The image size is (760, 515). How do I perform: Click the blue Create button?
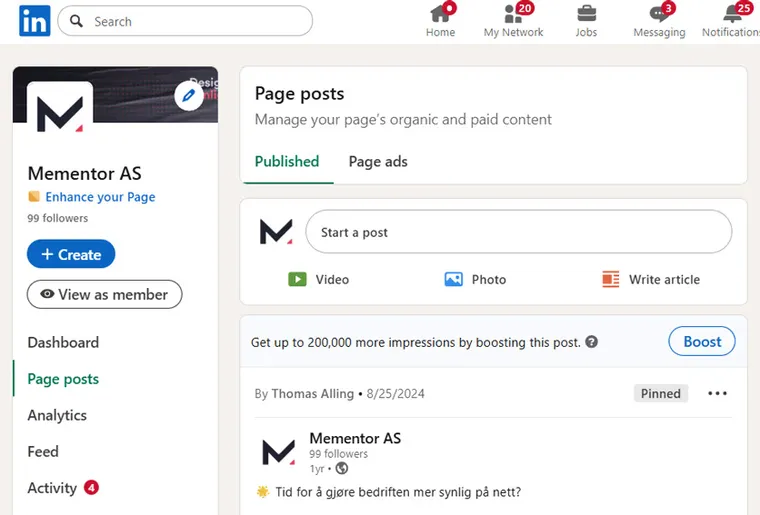(71, 254)
